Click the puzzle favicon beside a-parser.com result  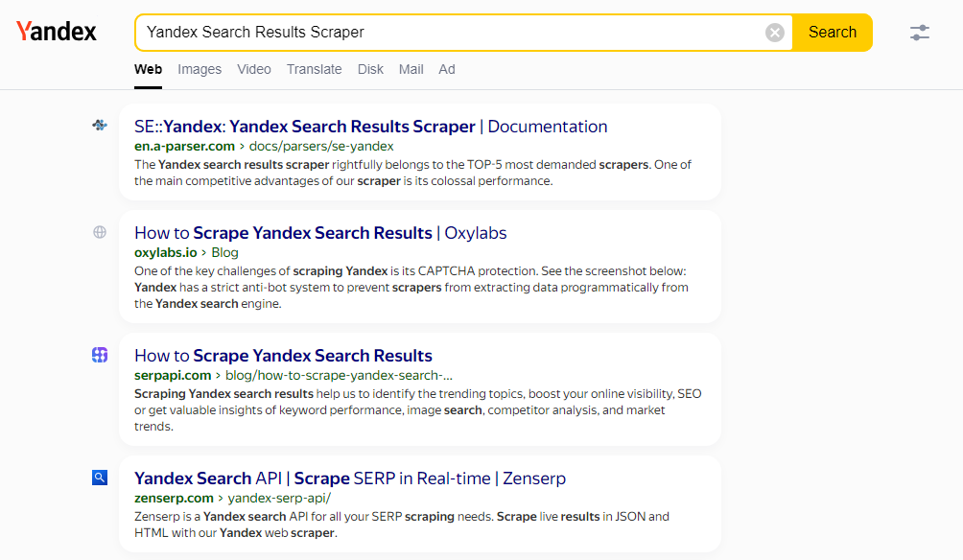tap(99, 125)
